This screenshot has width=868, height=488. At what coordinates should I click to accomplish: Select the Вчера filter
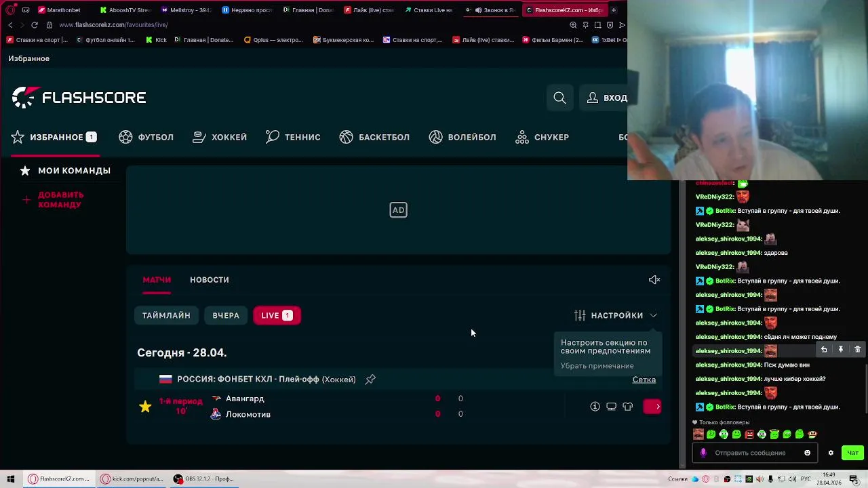point(226,315)
